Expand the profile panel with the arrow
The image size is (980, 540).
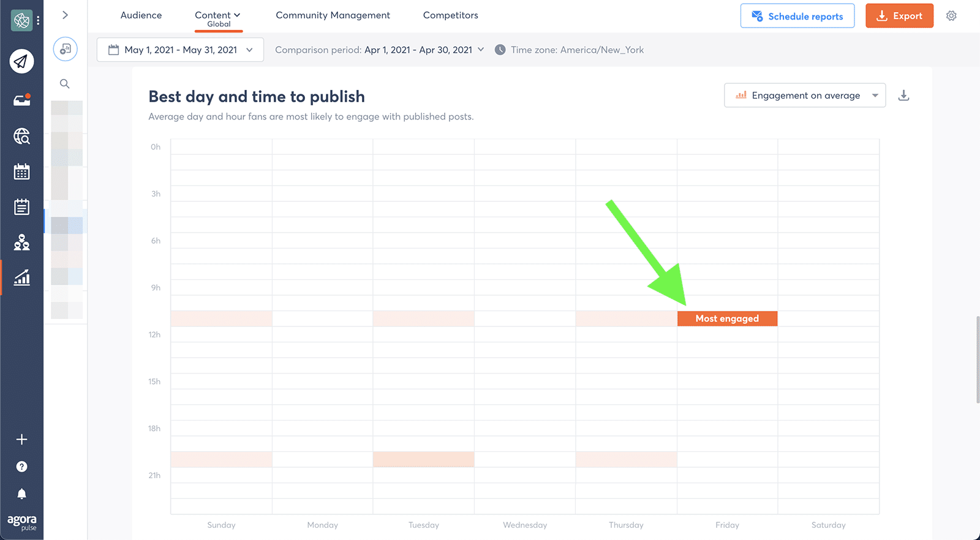(65, 15)
